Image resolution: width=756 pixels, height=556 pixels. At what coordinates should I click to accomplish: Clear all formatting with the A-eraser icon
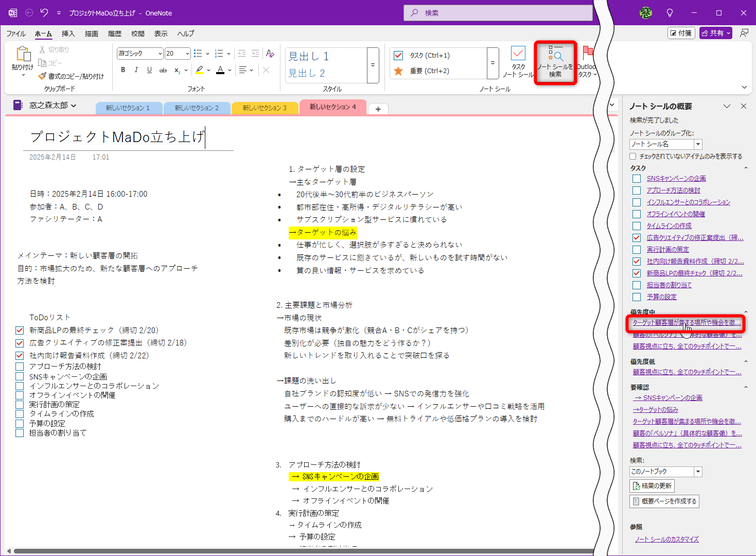click(x=270, y=54)
